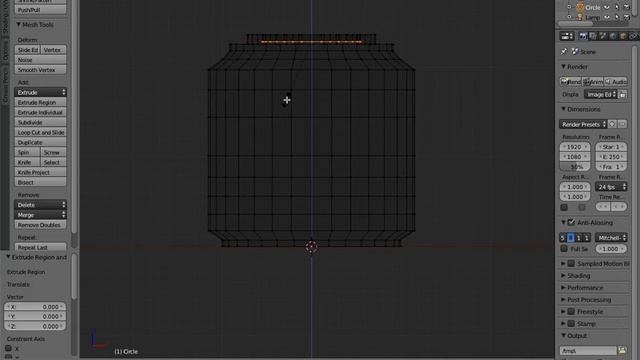Click Loop Cut and Slide button
Viewport: 640px width, 360px height.
point(40,132)
